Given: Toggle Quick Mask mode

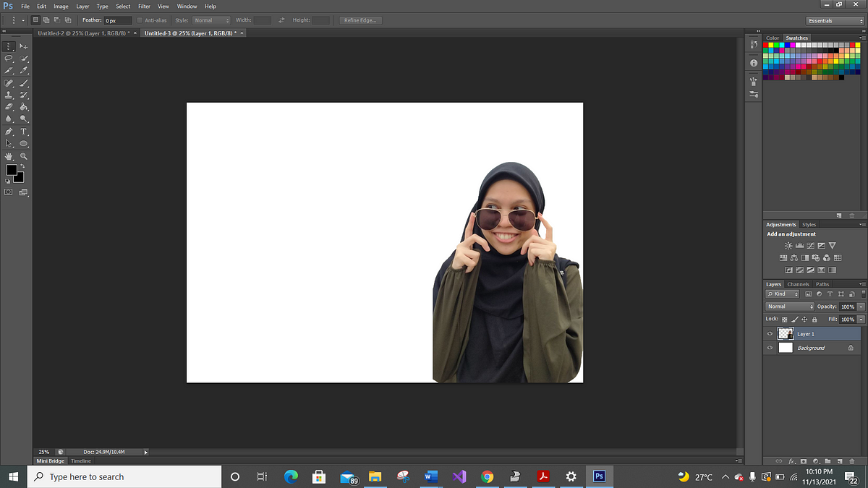Looking at the screenshot, I should 9,192.
